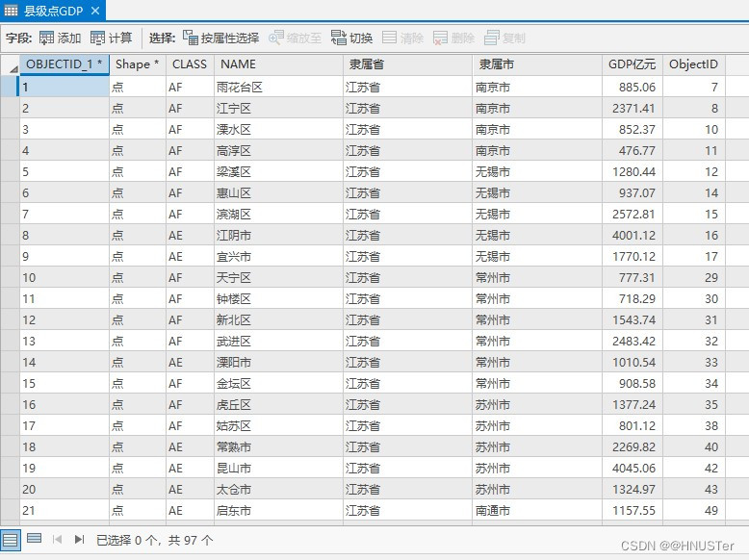749x560 pixels.
Task: Show selected records view button
Action: [x=34, y=539]
